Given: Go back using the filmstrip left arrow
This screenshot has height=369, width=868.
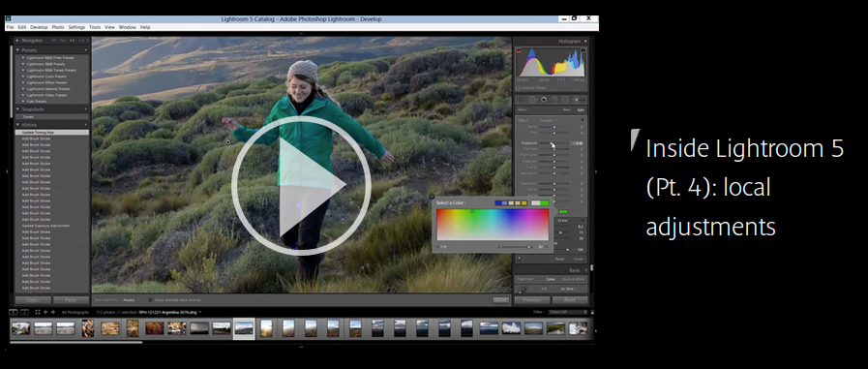Looking at the screenshot, I should click(x=45, y=312).
